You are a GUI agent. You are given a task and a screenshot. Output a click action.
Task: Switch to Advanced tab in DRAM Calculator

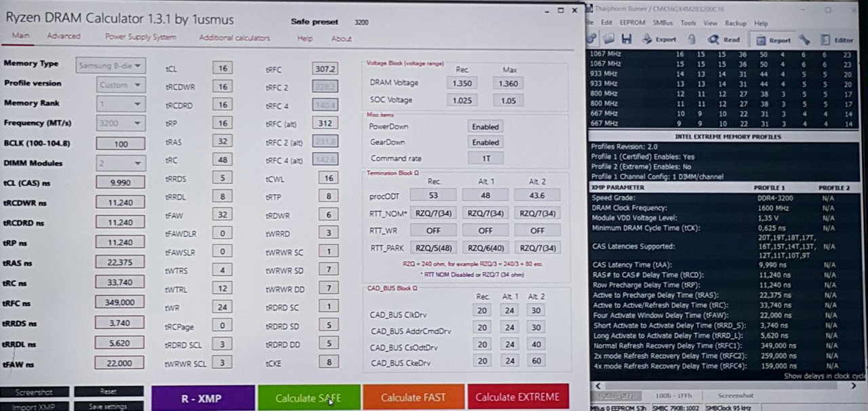click(64, 36)
